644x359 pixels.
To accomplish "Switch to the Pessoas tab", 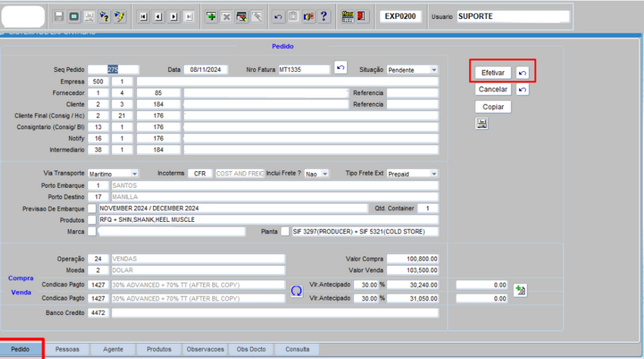I will [x=67, y=349].
